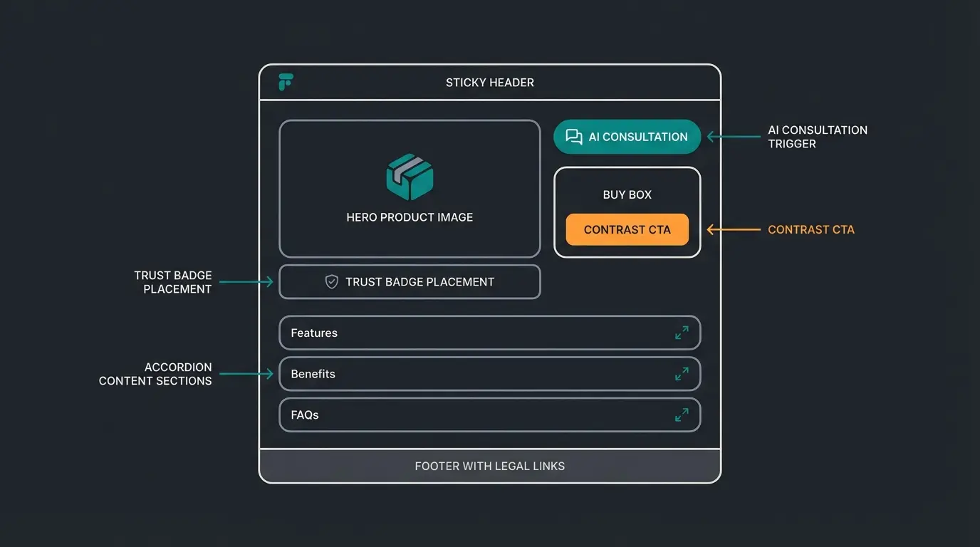Click the orange Contrast CTA button
This screenshot has height=547, width=980.
pos(627,229)
